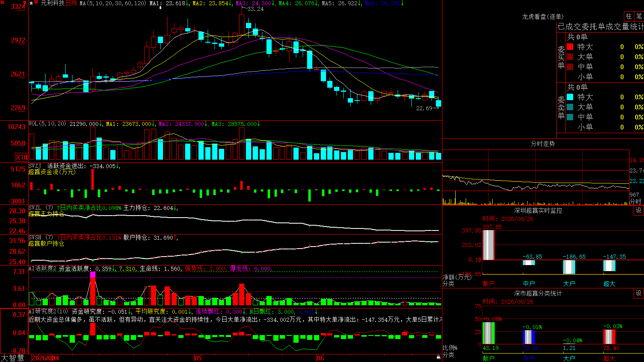Switch to 柱 bar view in 龙虎看盘
Viewport: 644px width, 362px height.
pyautogui.click(x=629, y=16)
